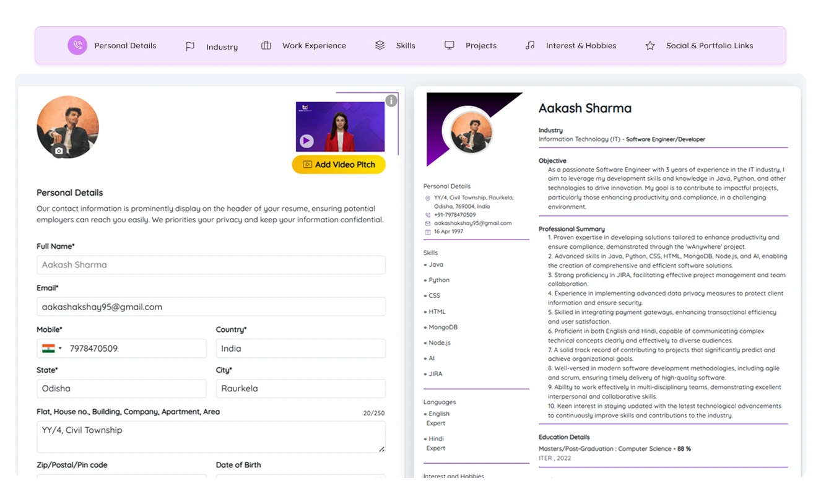Click the music note Interest & Hobbies icon
This screenshot has width=821, height=504.
pos(530,45)
